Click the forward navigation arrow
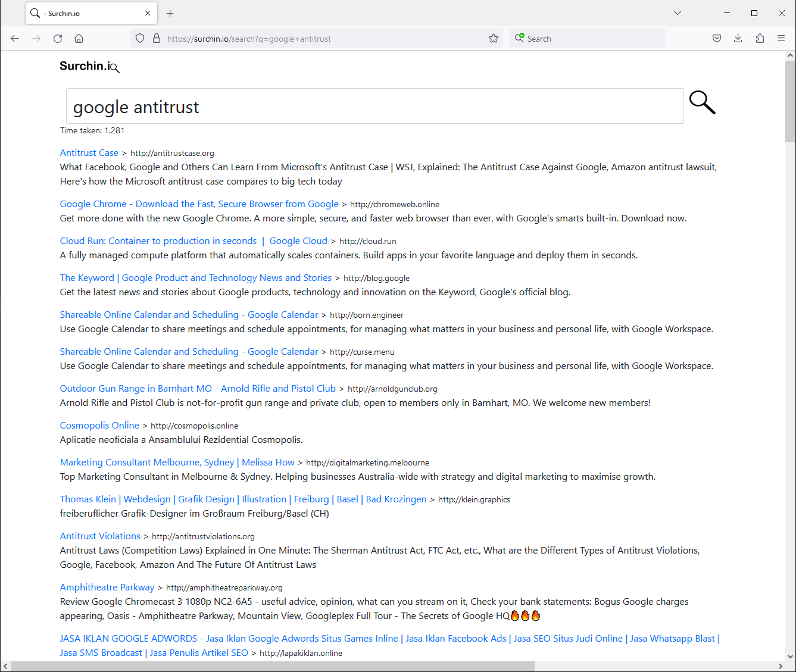This screenshot has height=672, width=796. point(36,39)
